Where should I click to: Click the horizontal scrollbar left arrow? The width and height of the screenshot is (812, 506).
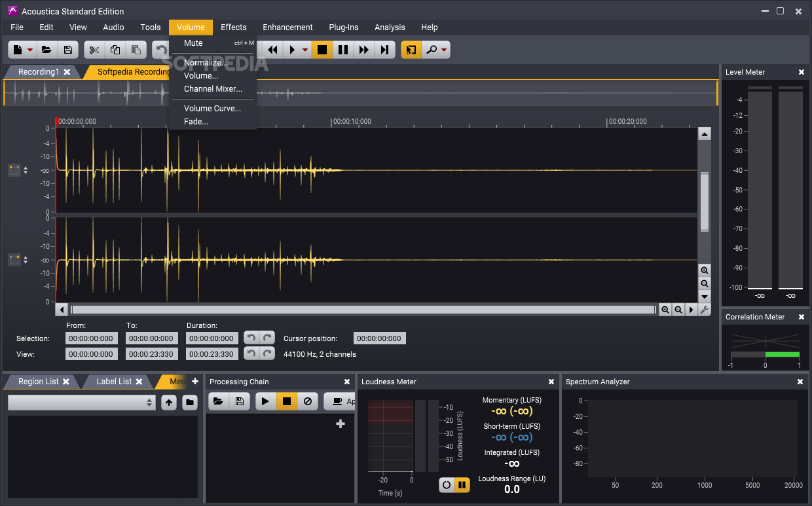[x=62, y=310]
